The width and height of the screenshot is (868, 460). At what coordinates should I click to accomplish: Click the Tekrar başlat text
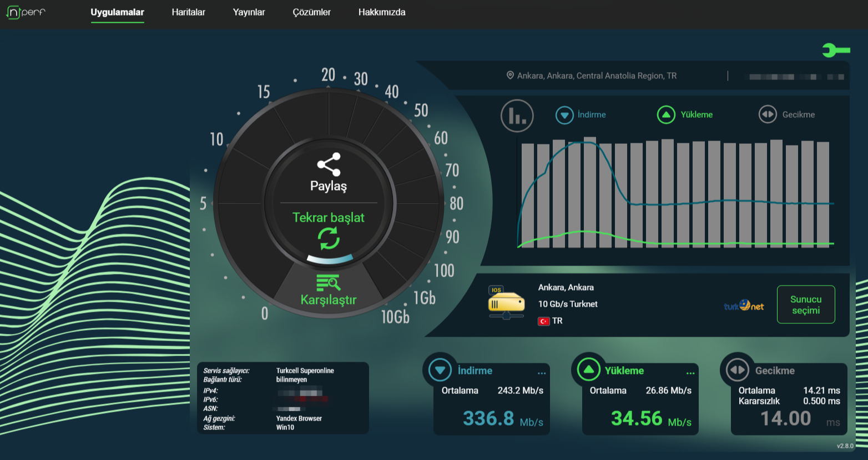(329, 217)
